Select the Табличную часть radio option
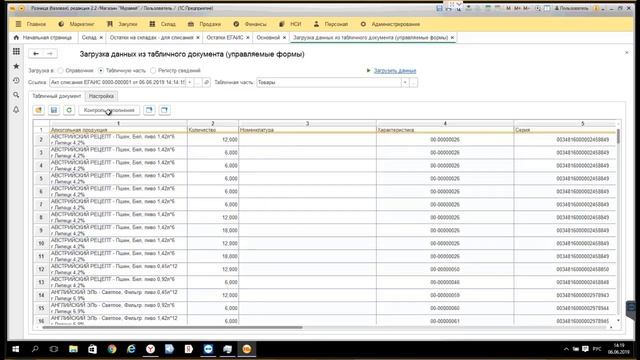640x360 pixels. [x=100, y=71]
